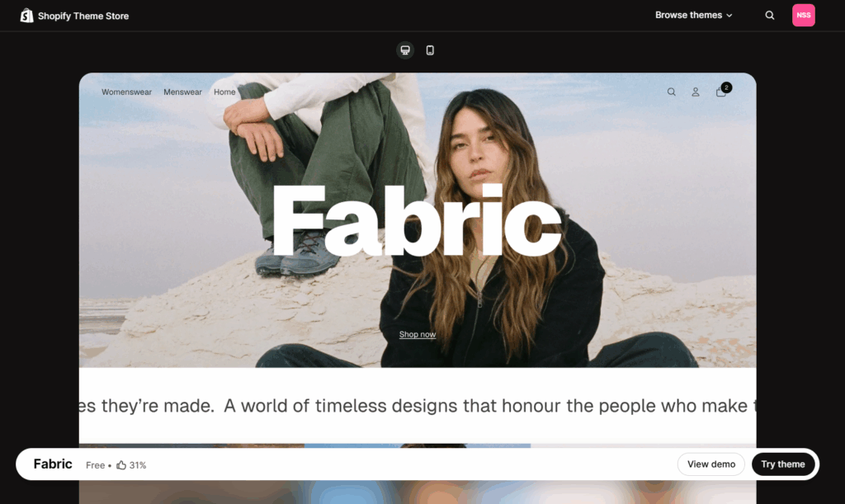This screenshot has height=504, width=845.
Task: Click the Shopify bag logo icon
Action: (x=26, y=16)
